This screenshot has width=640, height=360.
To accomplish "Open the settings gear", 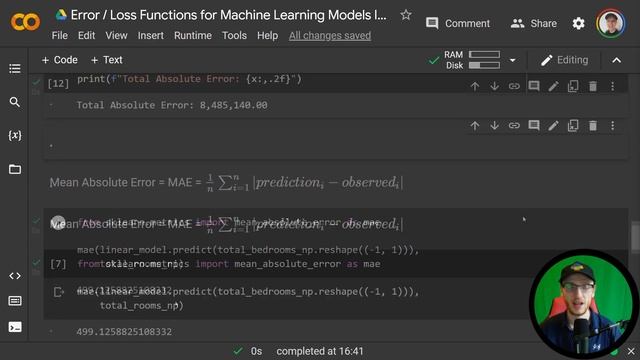I will [x=578, y=23].
